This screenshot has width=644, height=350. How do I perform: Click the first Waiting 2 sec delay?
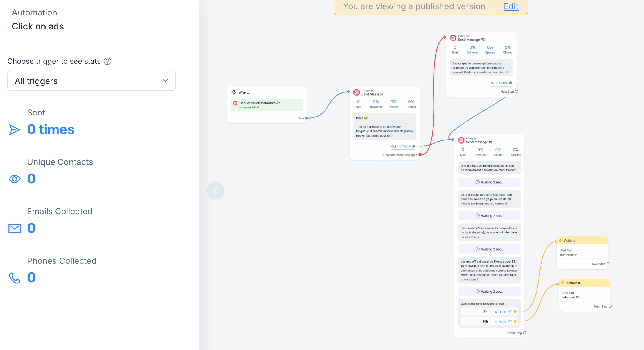489,182
